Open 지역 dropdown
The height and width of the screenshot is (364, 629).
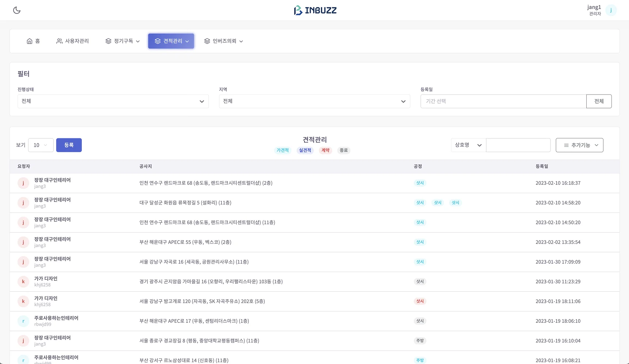click(315, 101)
